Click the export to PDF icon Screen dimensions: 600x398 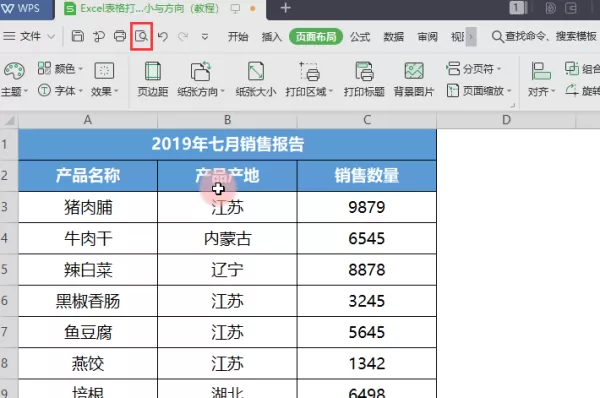tap(99, 37)
